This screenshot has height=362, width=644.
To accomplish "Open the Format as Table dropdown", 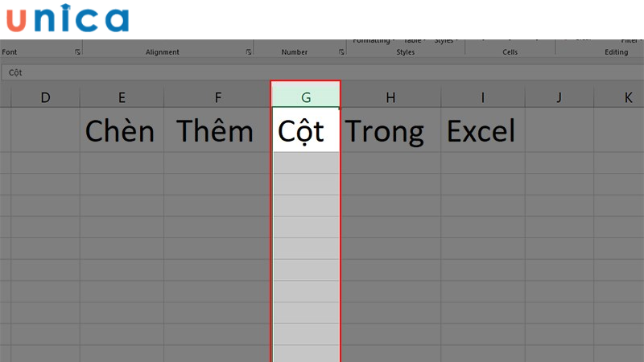I will (x=415, y=40).
